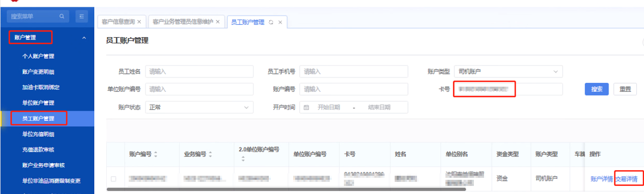
Task: Click the 重置 button
Action: click(x=625, y=89)
